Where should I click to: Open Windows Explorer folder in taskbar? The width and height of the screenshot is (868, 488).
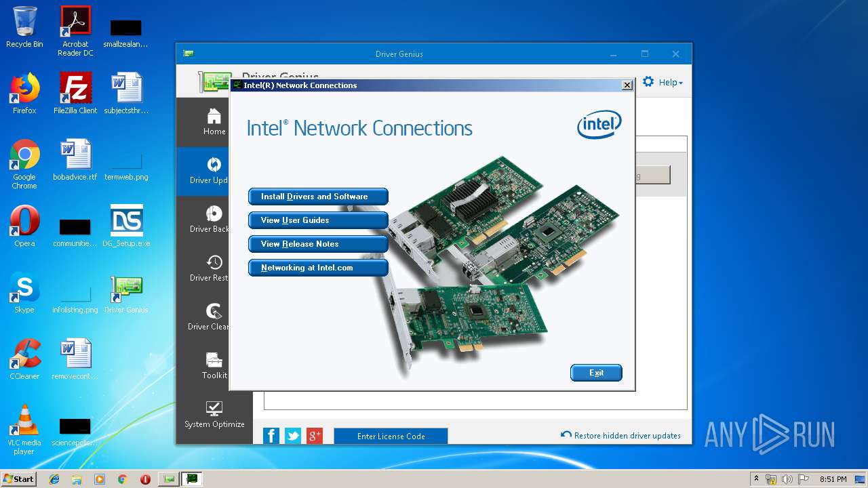77,479
